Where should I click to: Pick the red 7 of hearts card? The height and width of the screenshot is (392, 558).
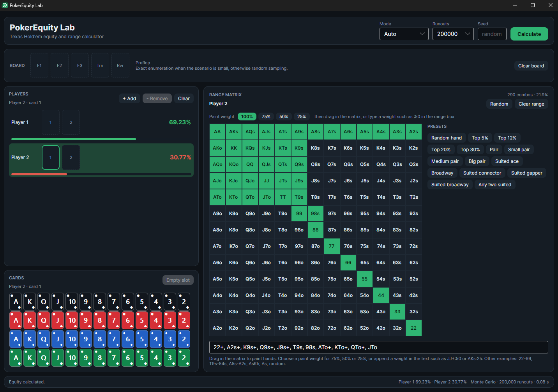[114, 320]
